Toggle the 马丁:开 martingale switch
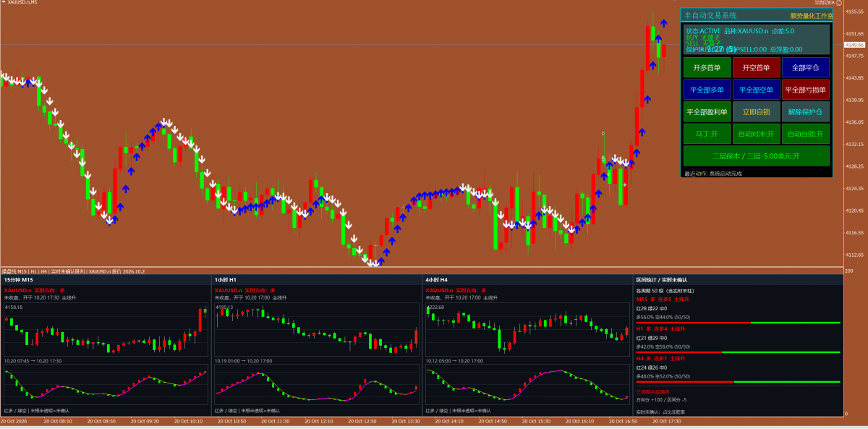 tap(707, 134)
